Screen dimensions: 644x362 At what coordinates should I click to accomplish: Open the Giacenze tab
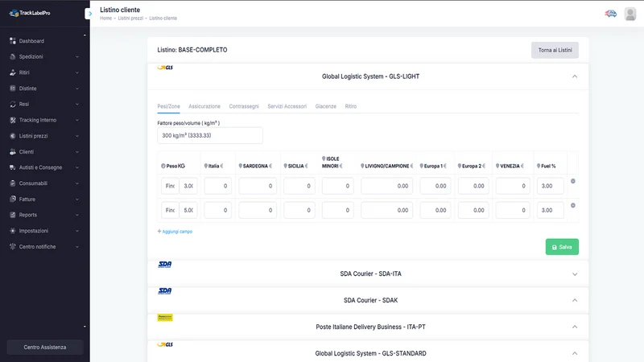tap(326, 106)
